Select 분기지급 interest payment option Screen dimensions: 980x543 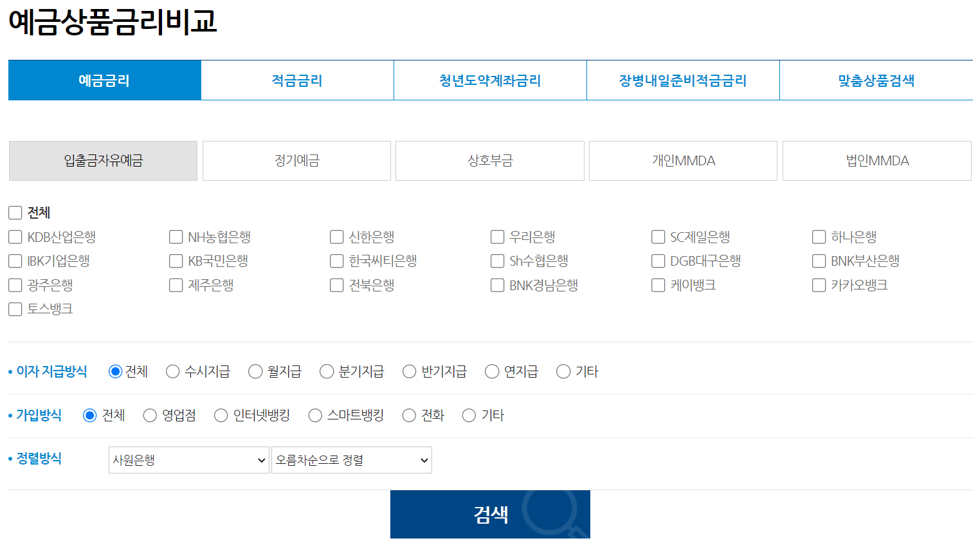pyautogui.click(x=327, y=372)
